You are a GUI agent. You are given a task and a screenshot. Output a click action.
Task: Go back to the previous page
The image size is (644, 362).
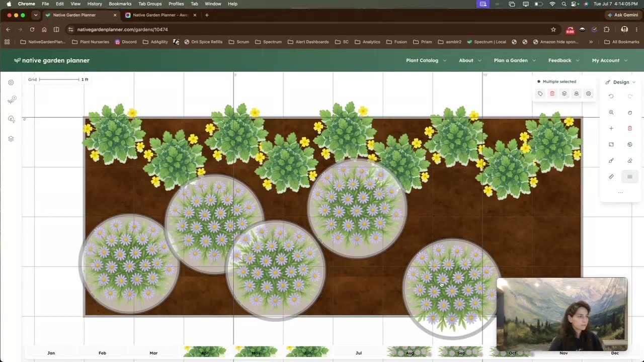pos(8,30)
